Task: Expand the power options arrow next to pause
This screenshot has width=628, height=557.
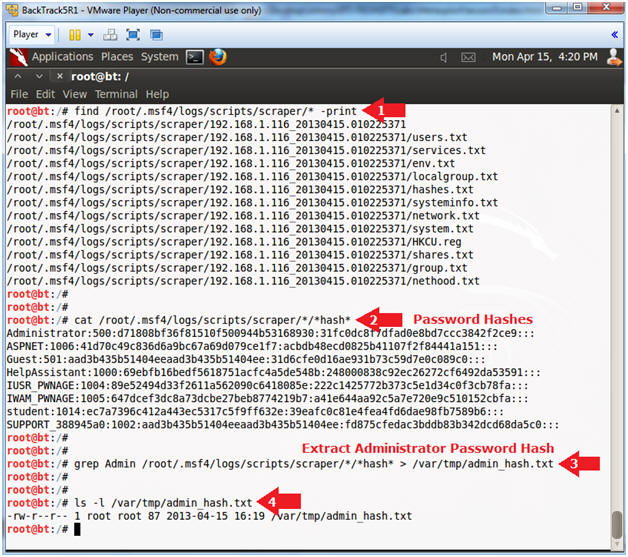Action: pyautogui.click(x=91, y=35)
